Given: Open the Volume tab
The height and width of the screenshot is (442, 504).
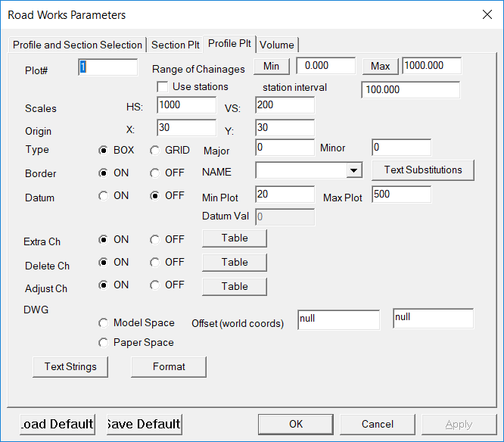Looking at the screenshot, I should (x=276, y=45).
